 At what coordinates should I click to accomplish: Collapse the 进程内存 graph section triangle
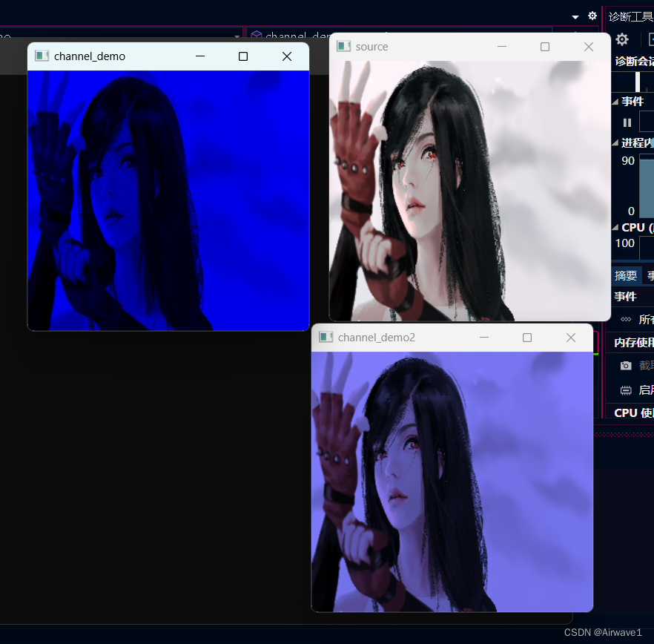615,142
